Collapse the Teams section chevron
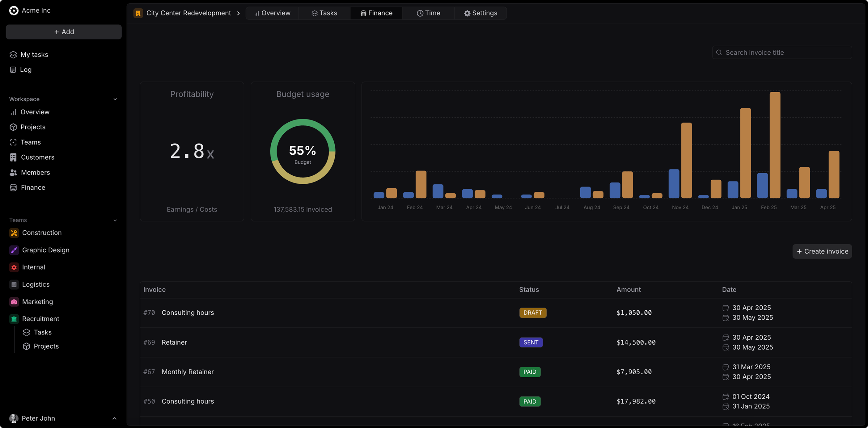 (115, 220)
